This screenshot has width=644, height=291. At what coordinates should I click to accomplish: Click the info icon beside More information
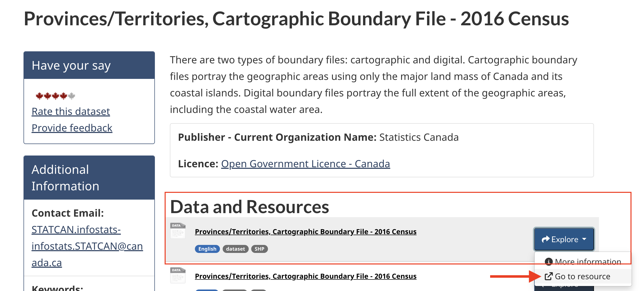tap(548, 262)
